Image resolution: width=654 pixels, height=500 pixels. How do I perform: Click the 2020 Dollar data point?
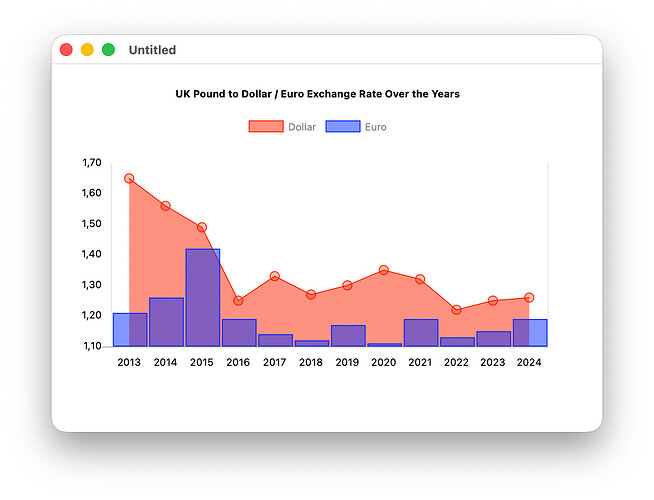(384, 270)
